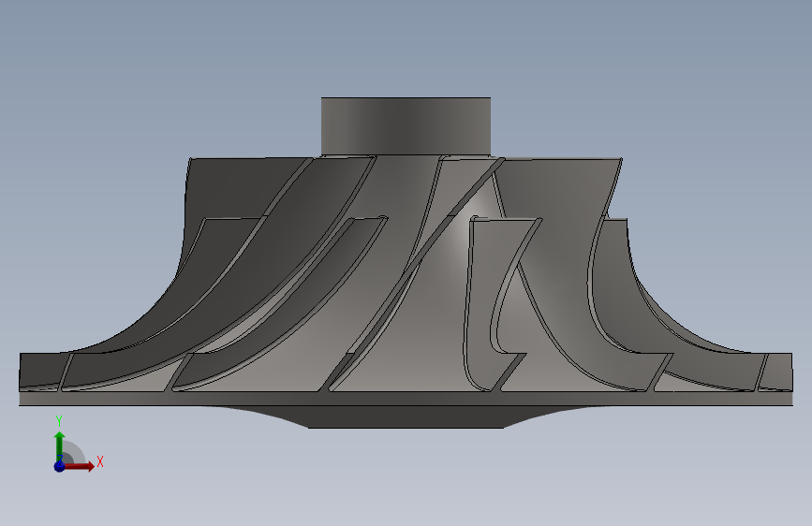Select the green Y axis arrow of triad
Image resolution: width=812 pixels, height=526 pixels.
click(x=60, y=445)
